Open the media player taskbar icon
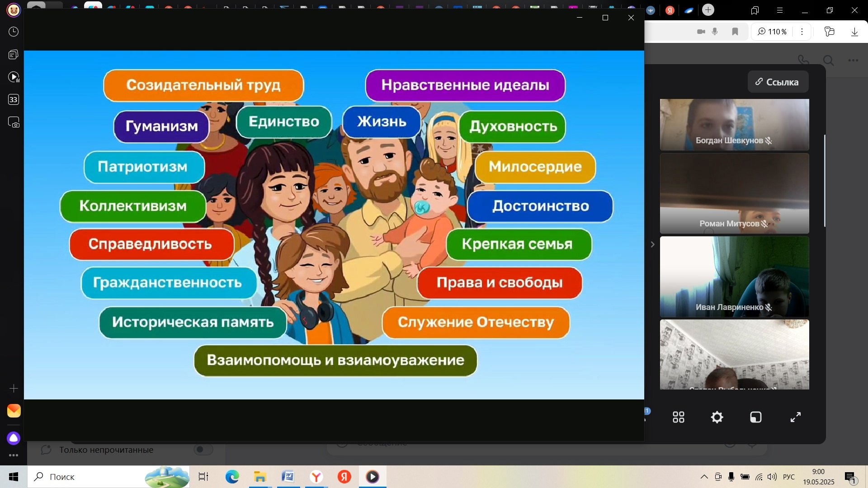Viewport: 868px width, 488px height. pos(373,477)
